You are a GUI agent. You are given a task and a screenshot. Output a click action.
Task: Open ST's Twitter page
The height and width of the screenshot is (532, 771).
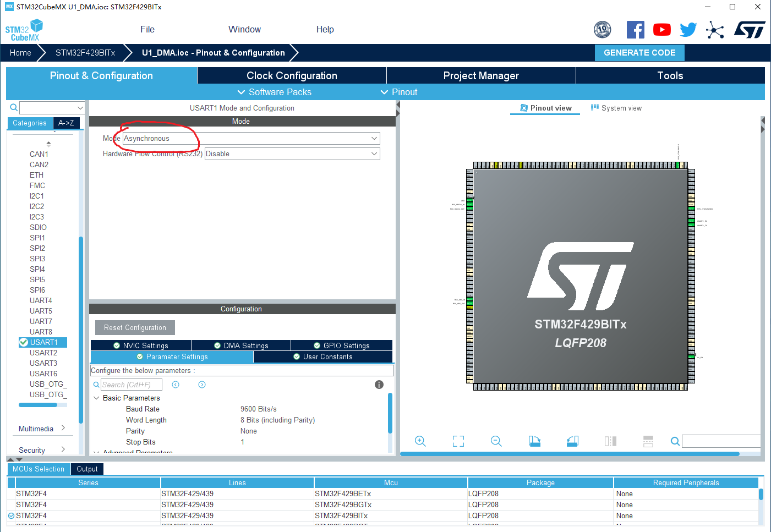click(x=688, y=29)
